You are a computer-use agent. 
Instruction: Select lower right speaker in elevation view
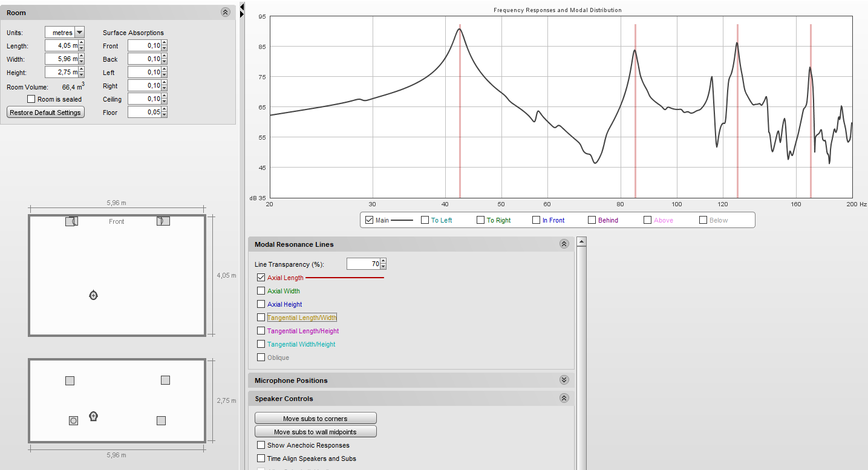161,420
